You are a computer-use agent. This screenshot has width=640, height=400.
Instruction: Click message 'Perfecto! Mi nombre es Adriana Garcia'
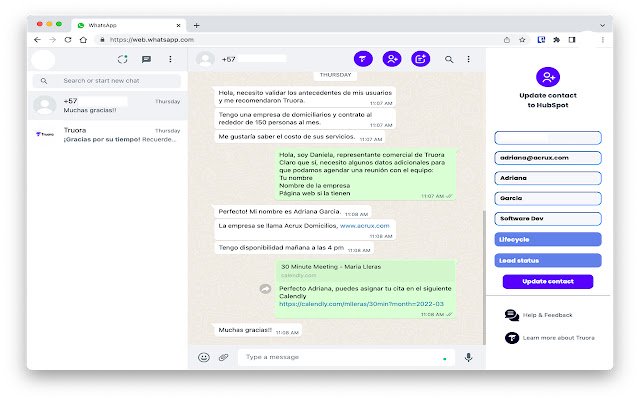293,211
